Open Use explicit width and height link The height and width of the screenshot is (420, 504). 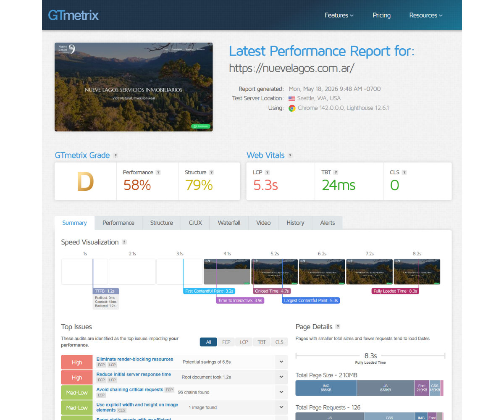pyautogui.click(x=137, y=407)
